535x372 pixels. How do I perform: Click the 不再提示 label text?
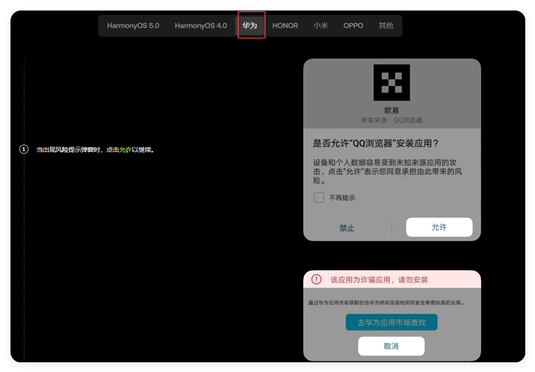pyautogui.click(x=342, y=198)
